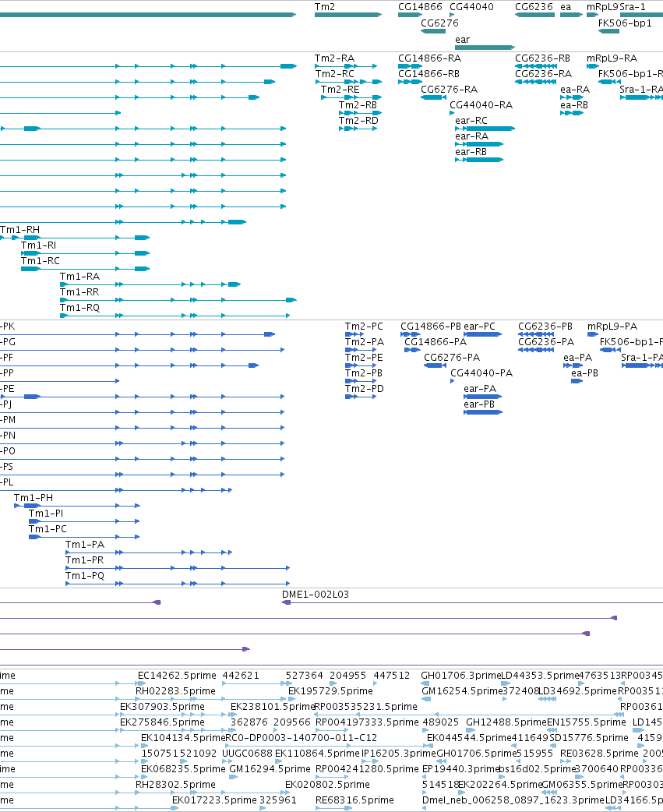Click transcript CG44040-RA
Viewport: 663px width, 812px height.
[x=481, y=104]
